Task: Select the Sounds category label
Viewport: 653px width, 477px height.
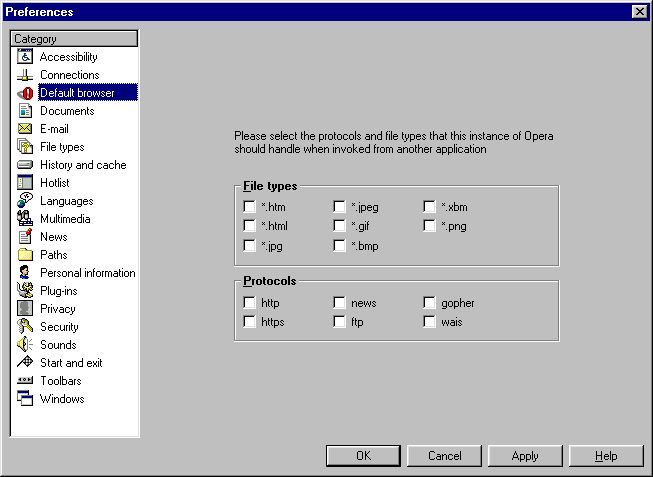Action: [58, 345]
